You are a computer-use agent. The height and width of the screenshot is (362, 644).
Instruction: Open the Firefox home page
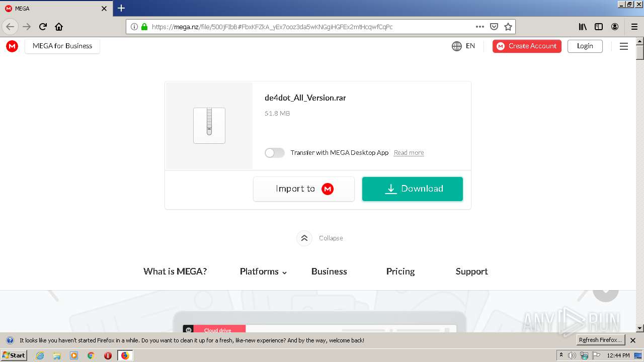tap(59, 27)
